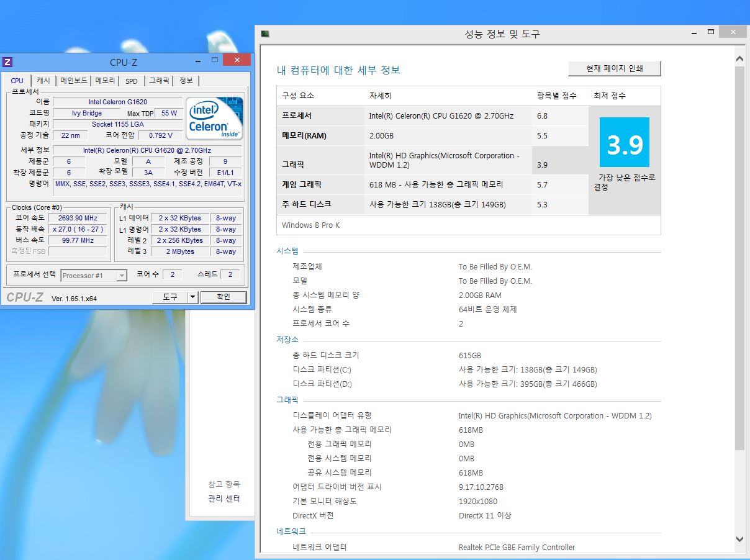Click the 저장소 section heading
750x560 pixels.
coord(287,340)
